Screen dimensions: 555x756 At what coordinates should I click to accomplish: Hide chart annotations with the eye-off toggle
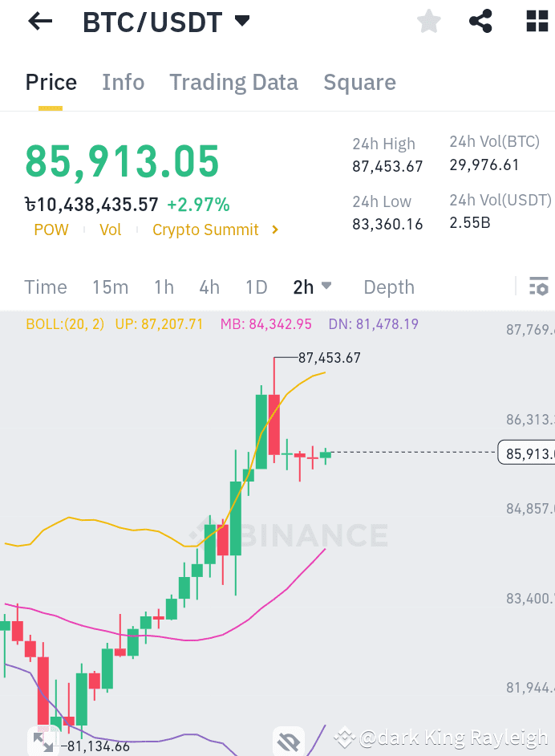click(288, 739)
